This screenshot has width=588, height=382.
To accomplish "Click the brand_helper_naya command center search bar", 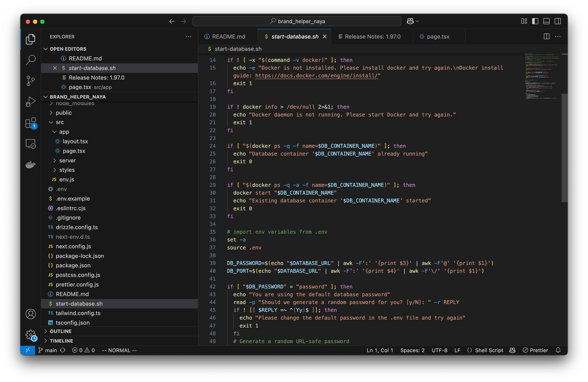I will point(297,21).
